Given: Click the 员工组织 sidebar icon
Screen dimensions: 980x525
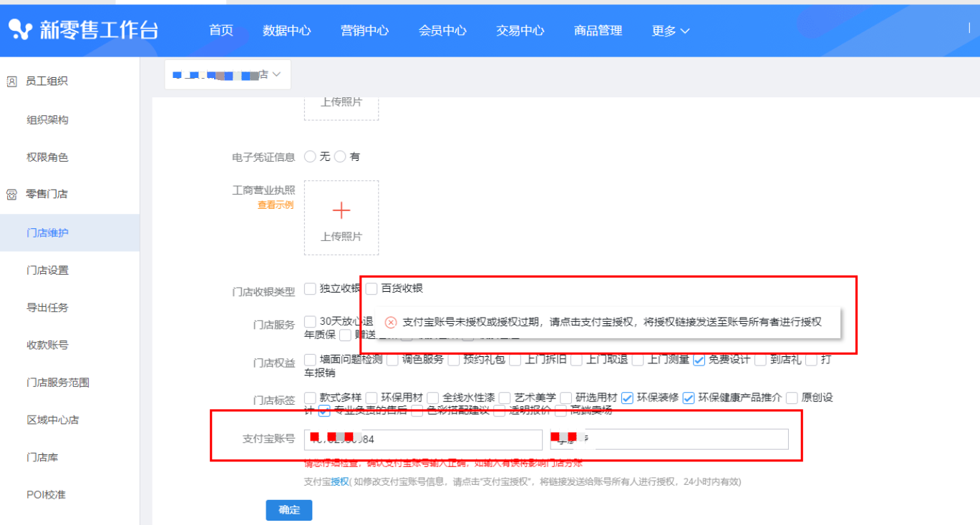Looking at the screenshot, I should [x=11, y=82].
